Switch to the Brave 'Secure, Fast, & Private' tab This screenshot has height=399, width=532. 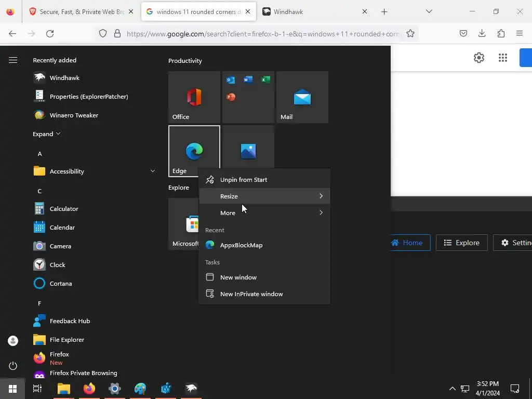pyautogui.click(x=82, y=11)
